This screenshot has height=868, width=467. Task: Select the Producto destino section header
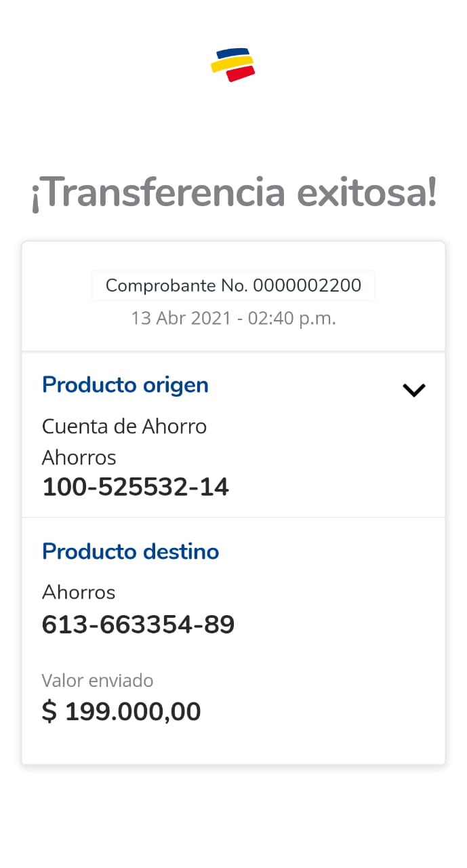pos(130,551)
